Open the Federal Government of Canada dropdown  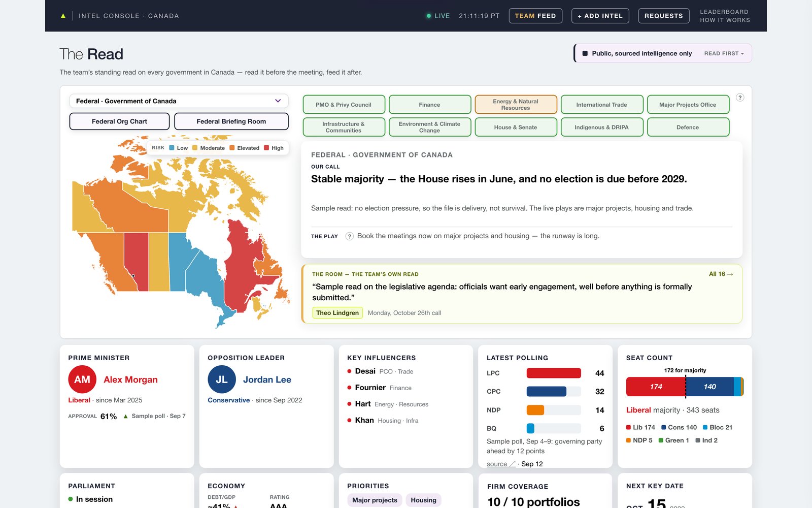coord(179,101)
